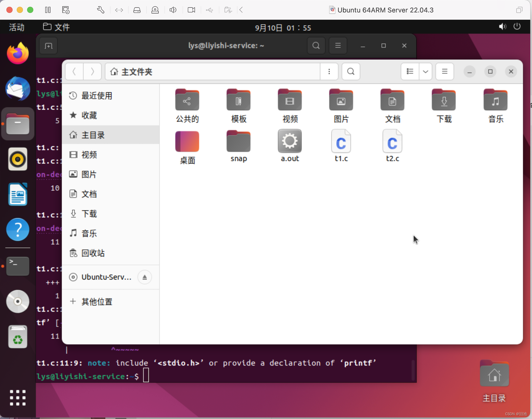The height and width of the screenshot is (419, 532).
Task: Open the 活动 menu in the top bar
Action: point(16,27)
